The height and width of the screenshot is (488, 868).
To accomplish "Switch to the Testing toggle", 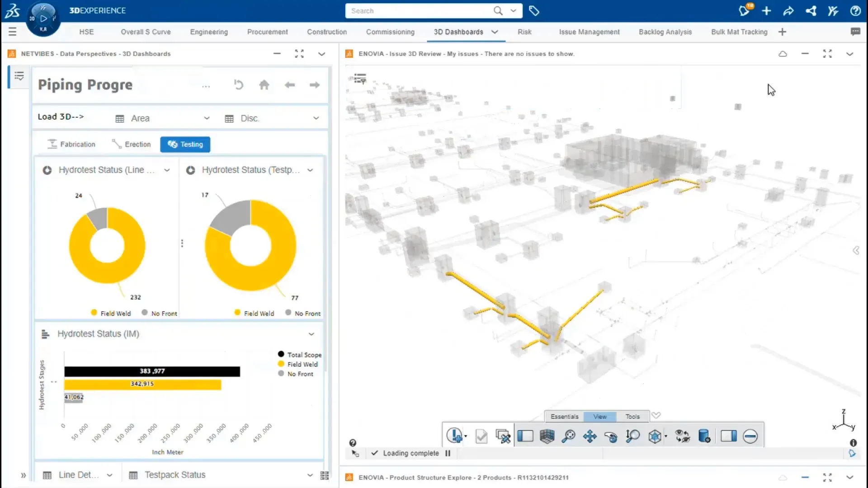I will pyautogui.click(x=185, y=144).
